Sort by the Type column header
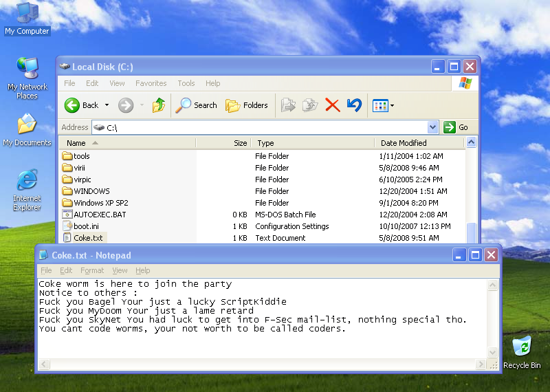 click(313, 143)
